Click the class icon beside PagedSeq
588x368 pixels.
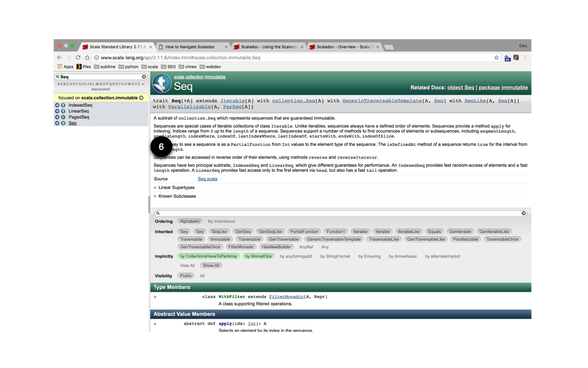[x=63, y=117]
